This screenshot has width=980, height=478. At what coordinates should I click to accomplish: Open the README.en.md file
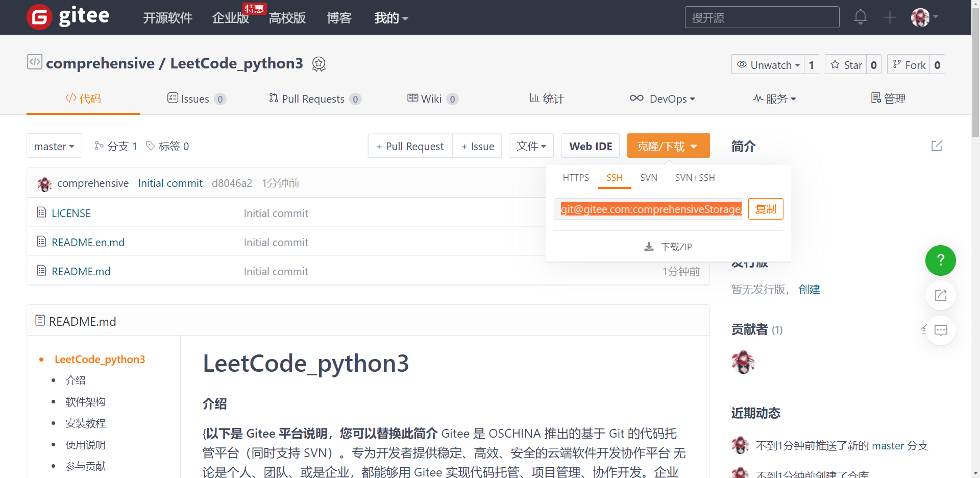coord(88,242)
